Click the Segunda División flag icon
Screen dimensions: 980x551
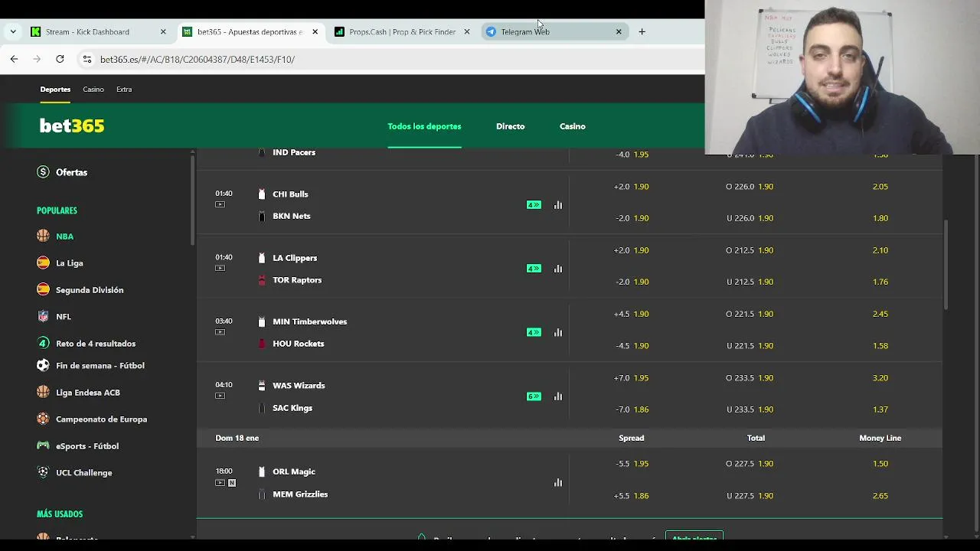(43, 289)
